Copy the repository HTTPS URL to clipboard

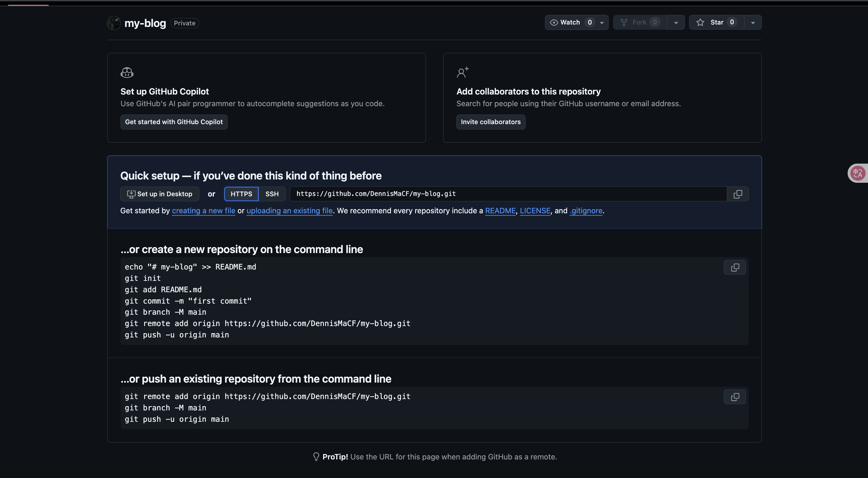coord(738,194)
